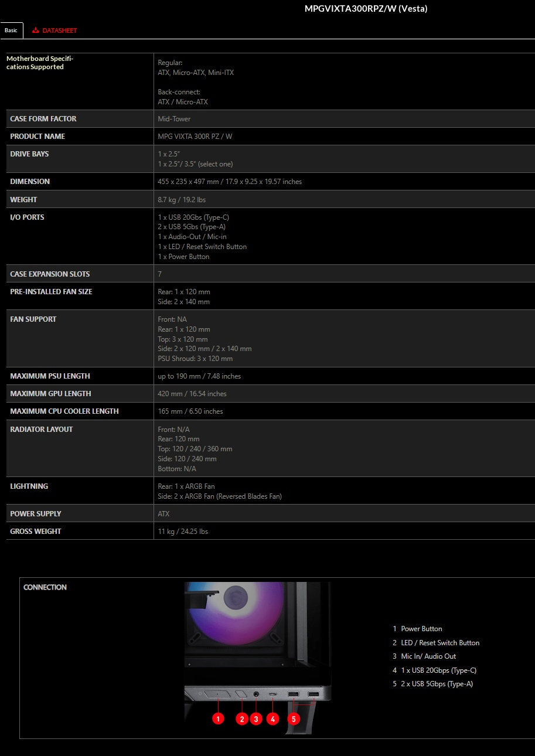Click the Top: 3 x 120 mm fan line
The height and width of the screenshot is (756, 535).
pyautogui.click(x=183, y=339)
